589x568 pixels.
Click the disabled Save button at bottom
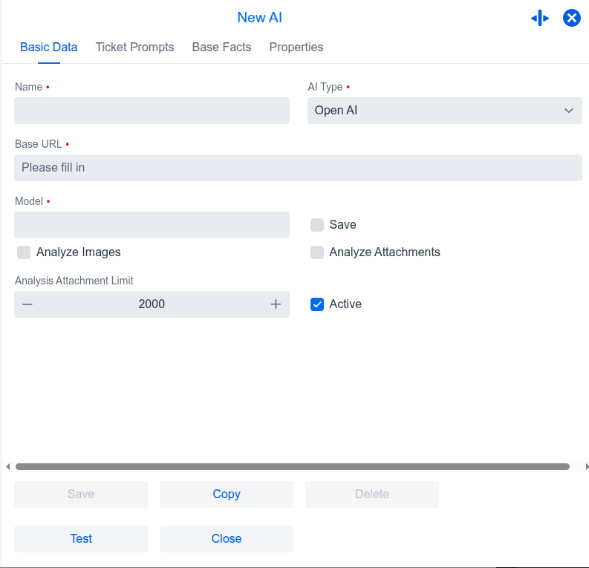coord(81,494)
